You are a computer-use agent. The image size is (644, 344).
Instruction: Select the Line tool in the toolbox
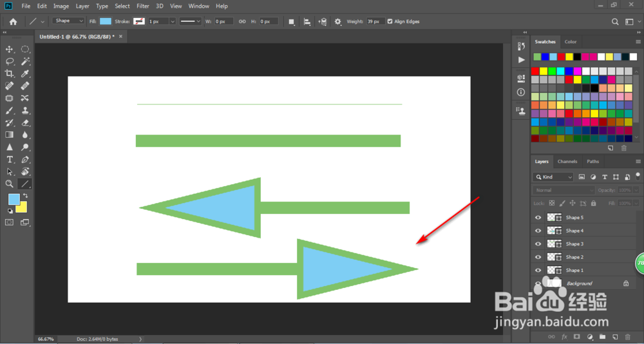(25, 184)
